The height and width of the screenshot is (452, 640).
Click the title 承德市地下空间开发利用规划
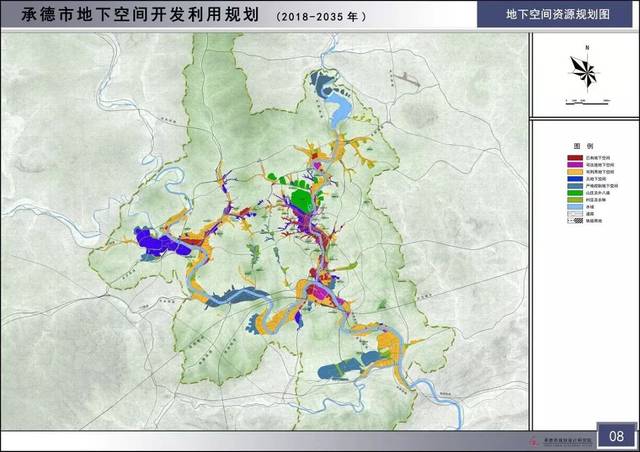140,15
